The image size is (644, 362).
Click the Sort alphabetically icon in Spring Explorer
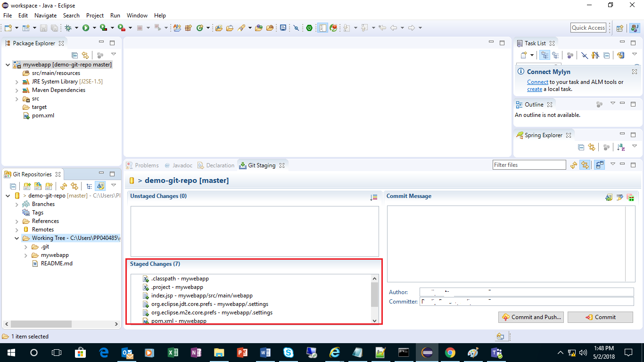(x=621, y=148)
